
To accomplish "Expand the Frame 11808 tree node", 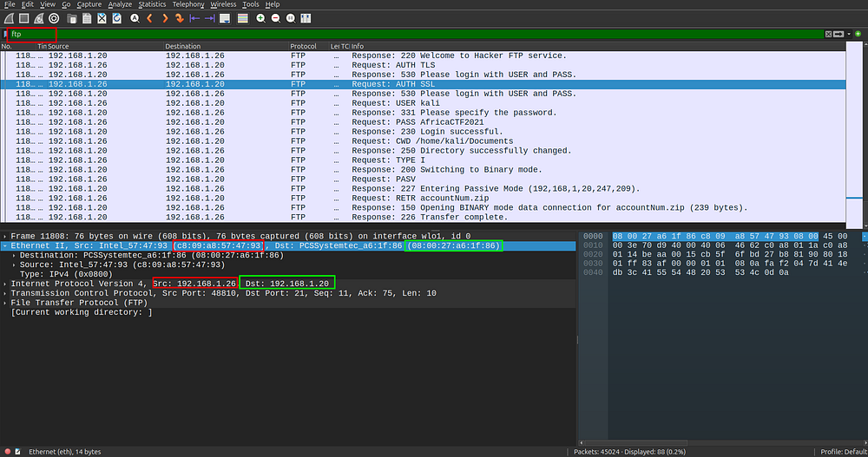I will (x=5, y=236).
